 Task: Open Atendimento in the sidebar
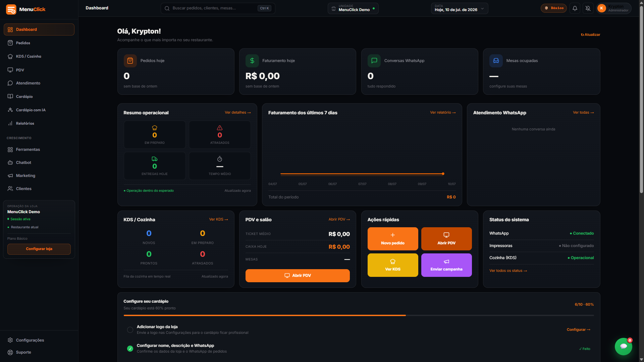pyautogui.click(x=39, y=83)
